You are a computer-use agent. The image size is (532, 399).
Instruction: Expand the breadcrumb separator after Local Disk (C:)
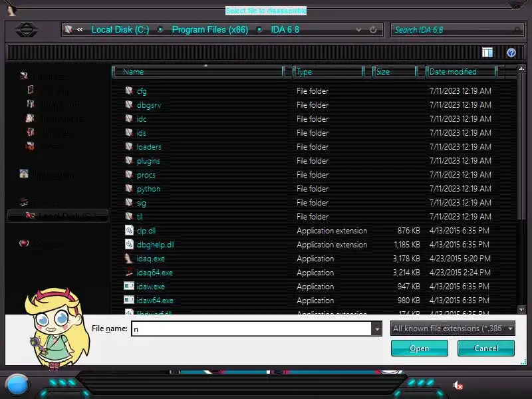coord(160,29)
